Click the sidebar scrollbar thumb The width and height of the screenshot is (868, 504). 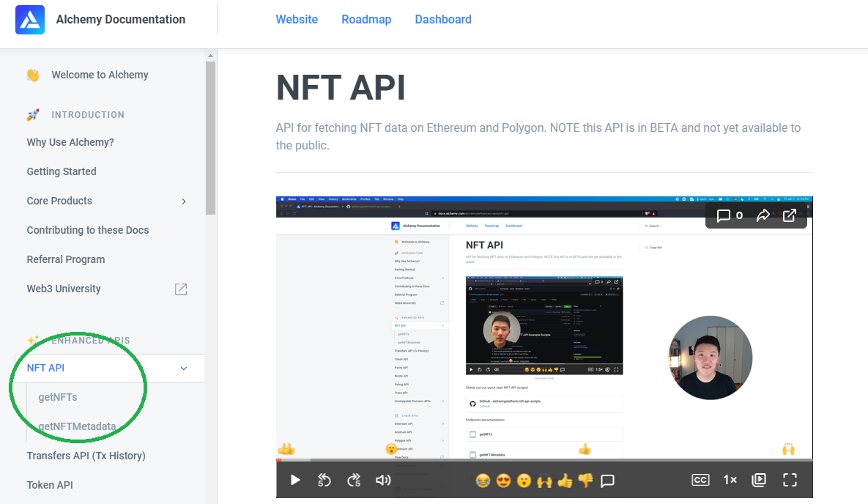point(210,138)
